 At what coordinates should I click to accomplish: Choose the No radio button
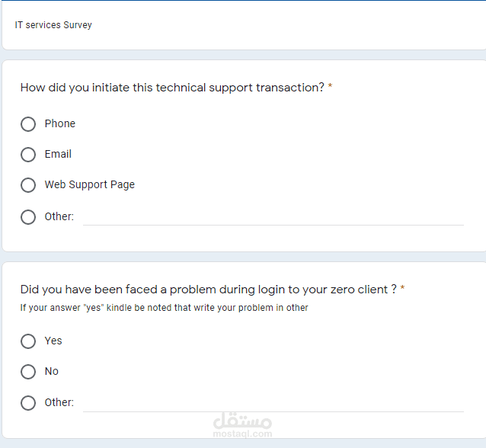click(x=28, y=372)
